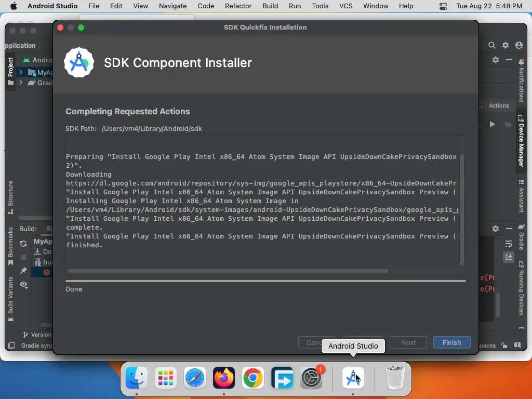
Task: Open Finder from the Dock
Action: click(x=137, y=378)
